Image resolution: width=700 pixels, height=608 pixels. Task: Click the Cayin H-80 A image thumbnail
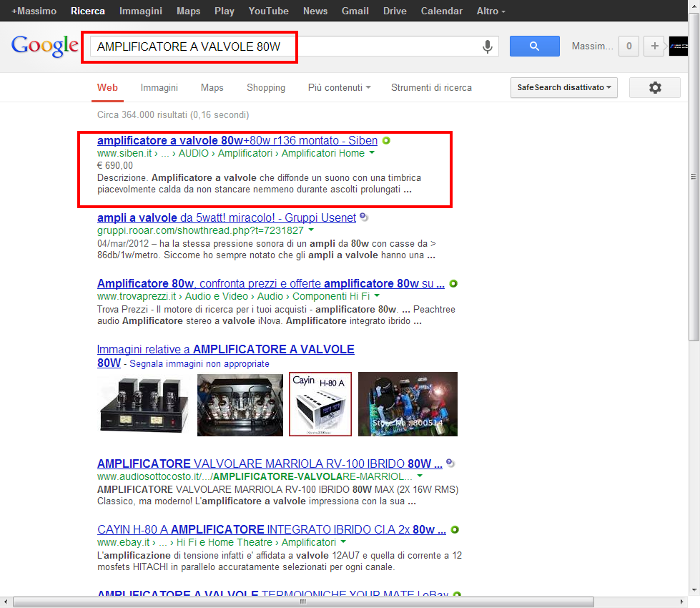coord(320,404)
